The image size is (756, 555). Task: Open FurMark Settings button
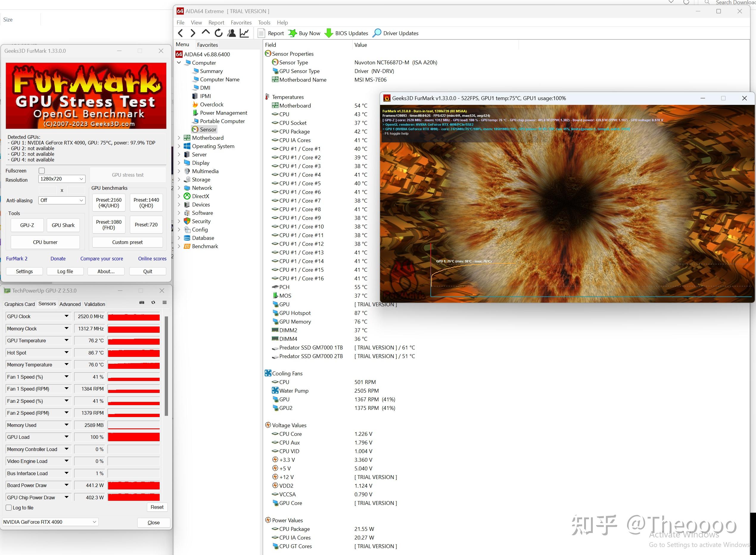(x=24, y=271)
